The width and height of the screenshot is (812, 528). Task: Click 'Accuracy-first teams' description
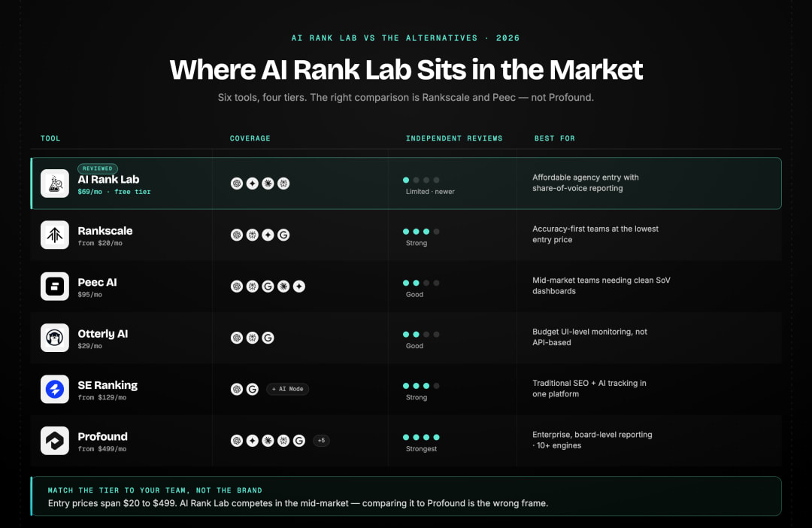coord(595,234)
